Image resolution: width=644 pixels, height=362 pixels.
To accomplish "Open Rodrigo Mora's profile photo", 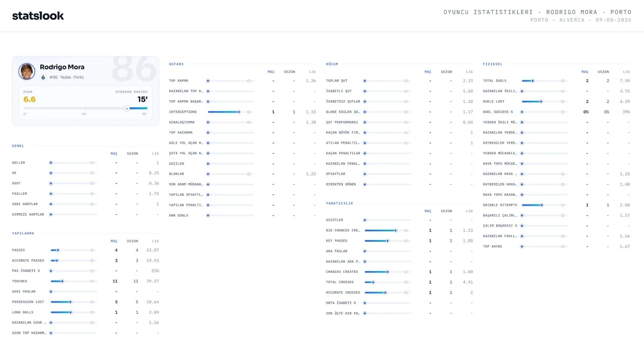I will tap(27, 72).
